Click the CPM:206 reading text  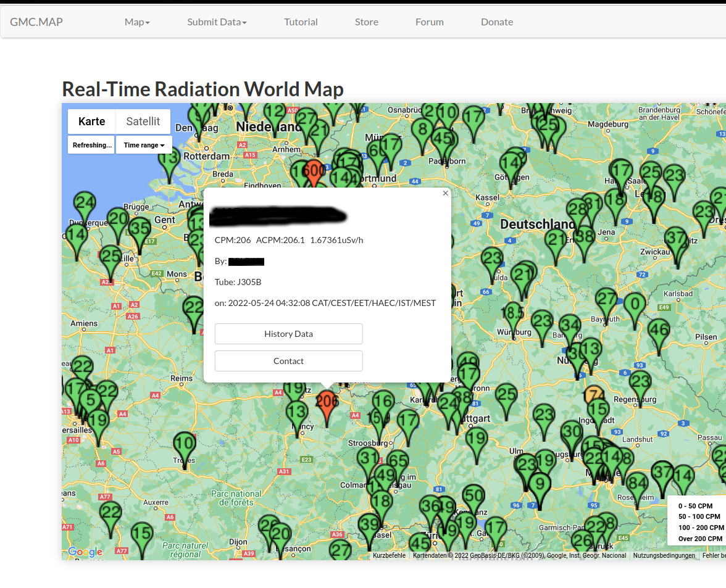click(232, 240)
